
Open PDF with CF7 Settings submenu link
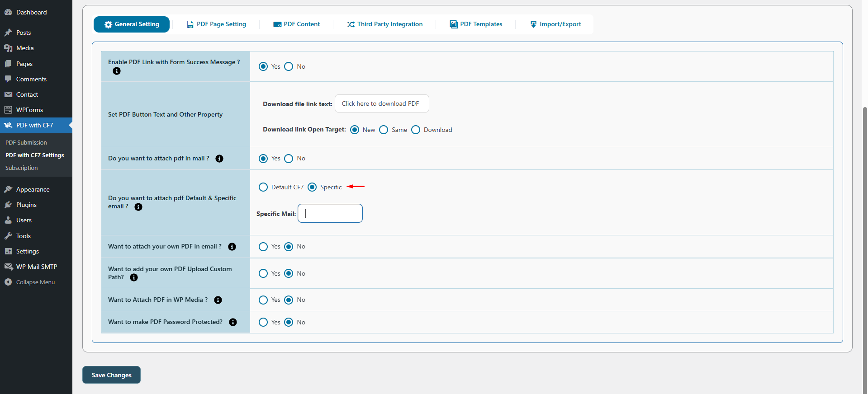coord(35,155)
